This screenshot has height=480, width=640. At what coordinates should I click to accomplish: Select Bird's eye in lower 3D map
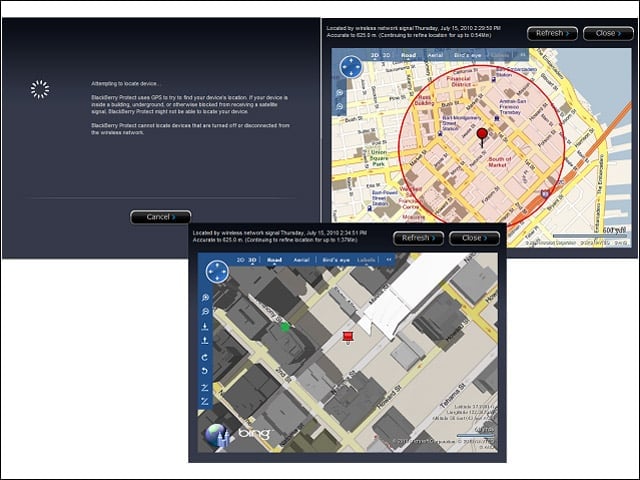(x=336, y=260)
